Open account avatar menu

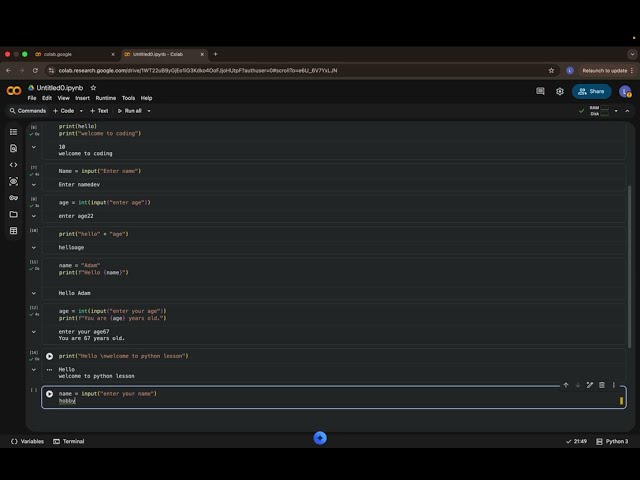coord(625,91)
